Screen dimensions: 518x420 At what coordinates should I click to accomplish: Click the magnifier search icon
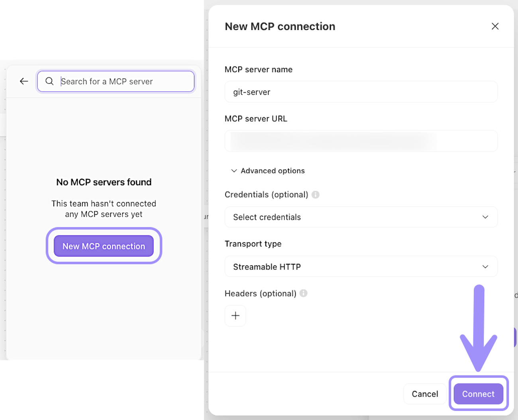click(49, 81)
